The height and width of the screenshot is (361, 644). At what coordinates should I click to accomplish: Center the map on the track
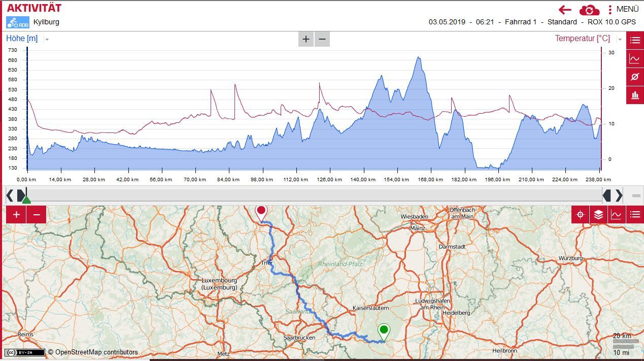coord(580,214)
